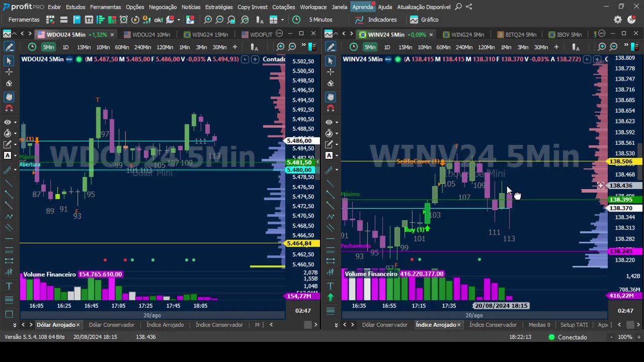Click the share icon in the menu bar
Screen dimensions: 644x362
coord(469,7)
